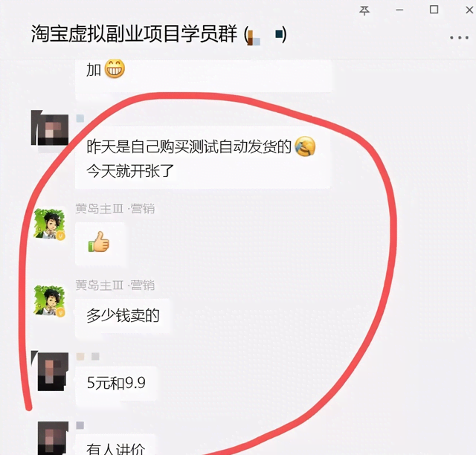Viewport: 476px width, 455px height.
Task: Click the laughing-crying emoji in the message
Action: (305, 146)
